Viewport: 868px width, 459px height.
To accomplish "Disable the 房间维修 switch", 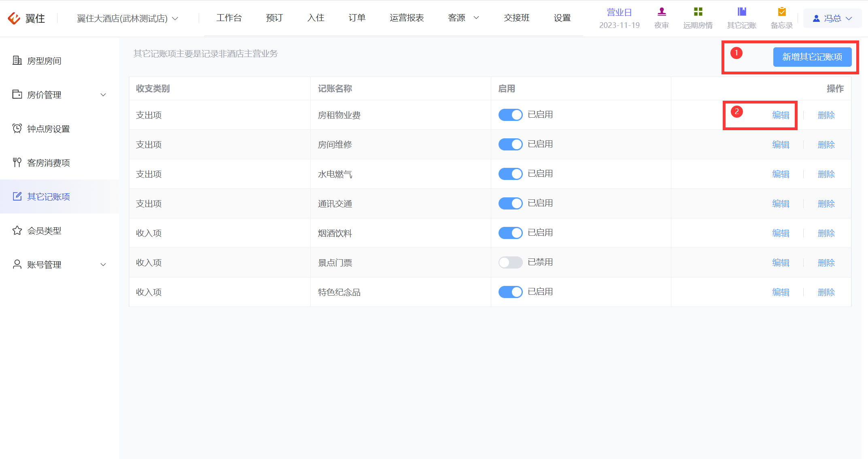I will [510, 144].
